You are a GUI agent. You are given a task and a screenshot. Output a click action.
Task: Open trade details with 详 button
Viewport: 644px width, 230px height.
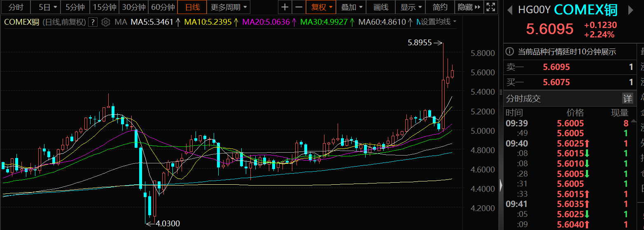coord(628,99)
